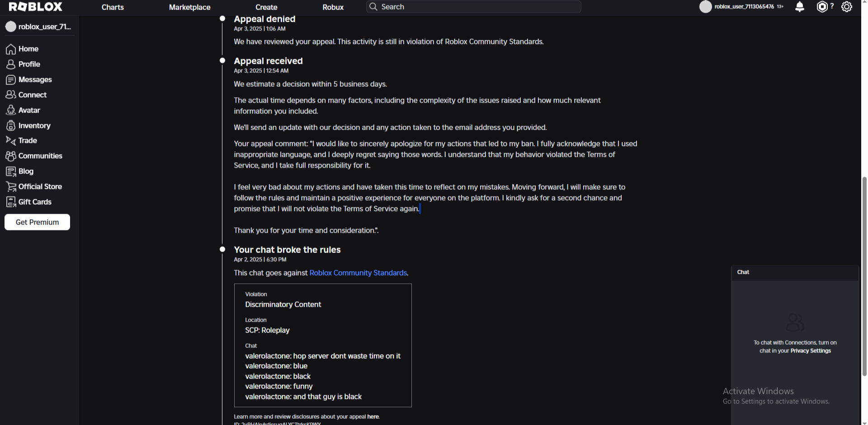Open the Marketplace menu item
868x425 pixels.
[189, 7]
